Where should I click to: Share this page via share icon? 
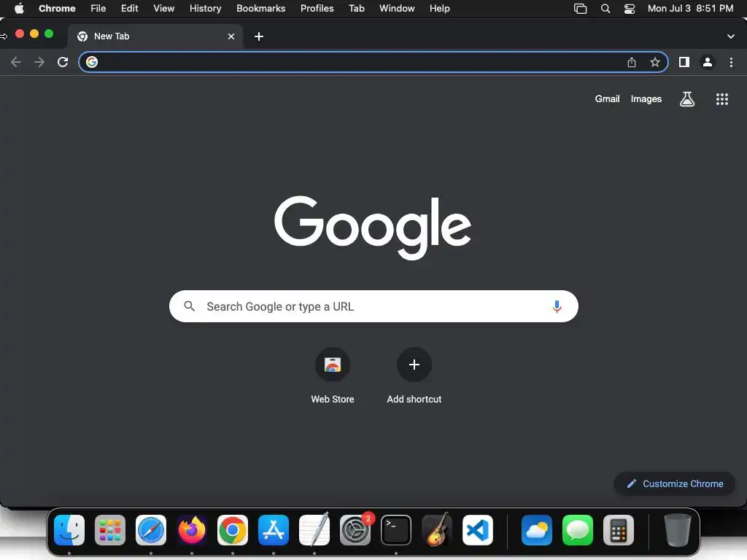tap(631, 62)
